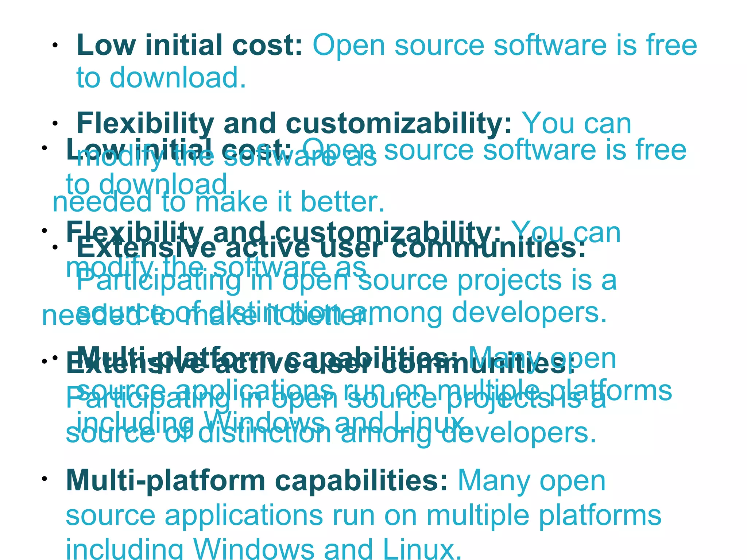Click the clean, non-overlapped 'Low initial cost:' heading
The height and width of the screenshot is (560, 747).
[190, 45]
